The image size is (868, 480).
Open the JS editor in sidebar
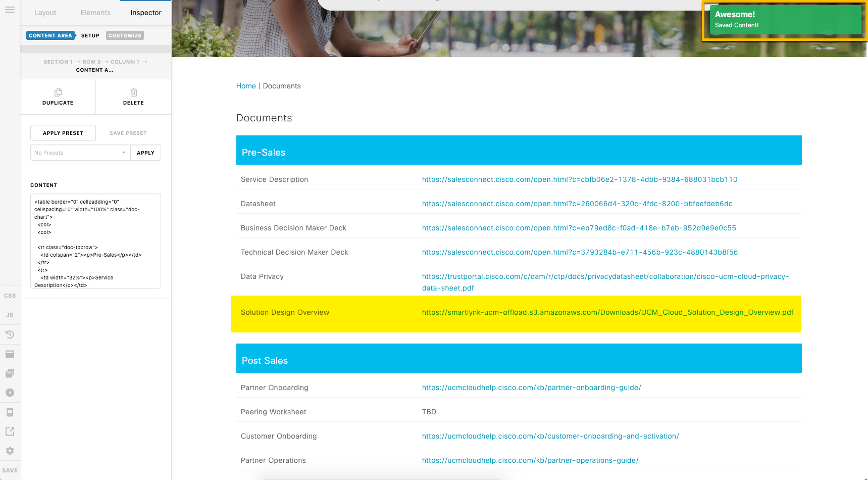[10, 315]
